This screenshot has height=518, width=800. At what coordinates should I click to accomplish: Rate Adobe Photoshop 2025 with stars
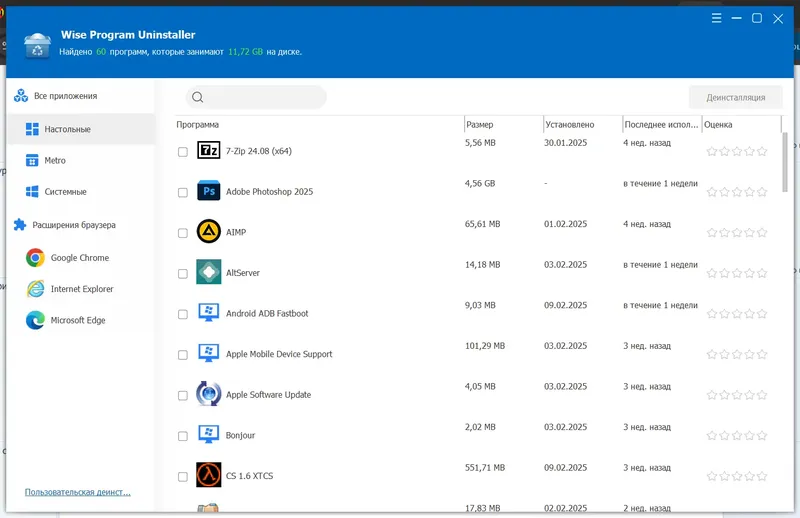point(737,192)
